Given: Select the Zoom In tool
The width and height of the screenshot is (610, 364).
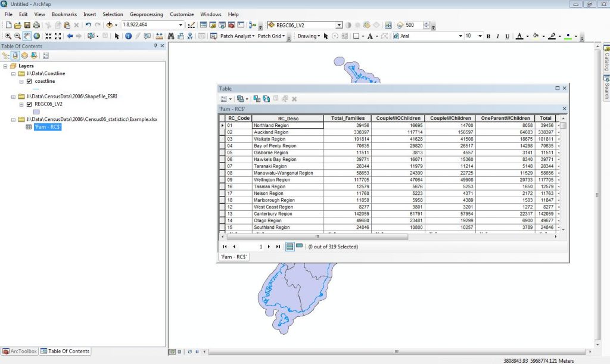Looking at the screenshot, I should point(8,36).
